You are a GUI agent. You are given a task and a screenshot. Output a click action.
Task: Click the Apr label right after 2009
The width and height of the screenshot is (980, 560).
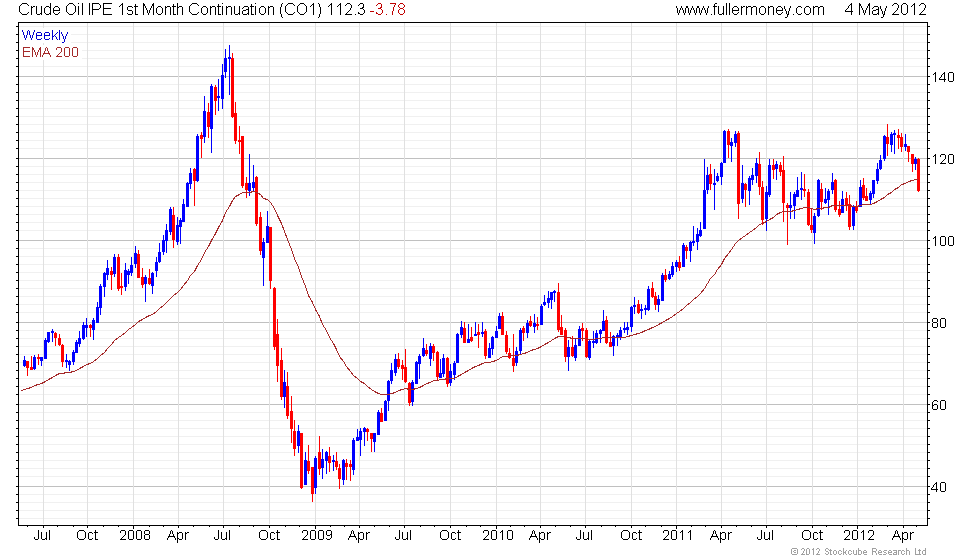point(359,536)
